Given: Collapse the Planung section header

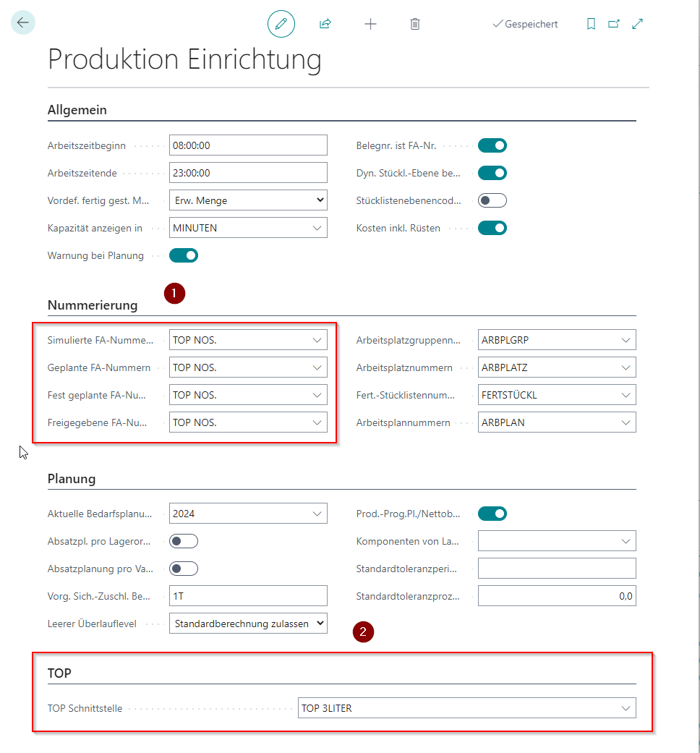Looking at the screenshot, I should pos(72,478).
